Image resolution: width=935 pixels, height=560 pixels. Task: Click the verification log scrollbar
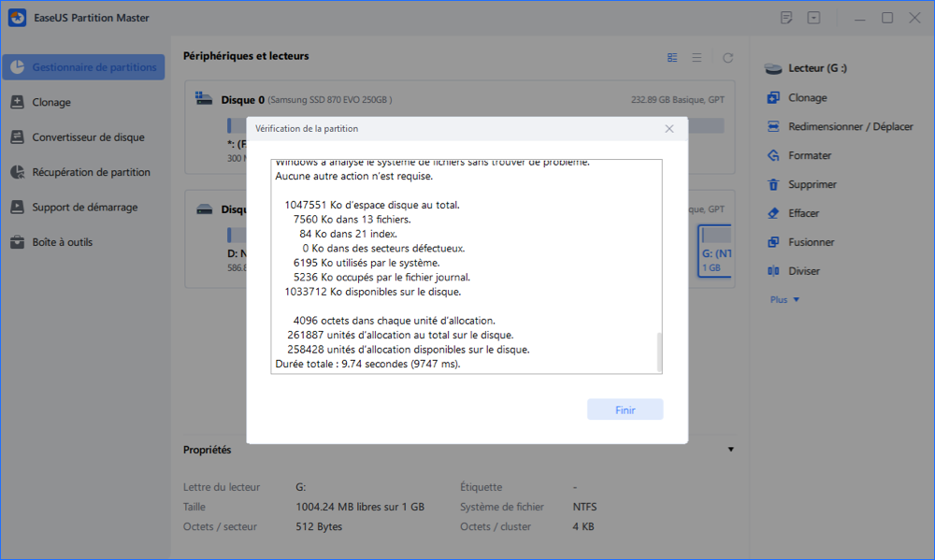659,352
